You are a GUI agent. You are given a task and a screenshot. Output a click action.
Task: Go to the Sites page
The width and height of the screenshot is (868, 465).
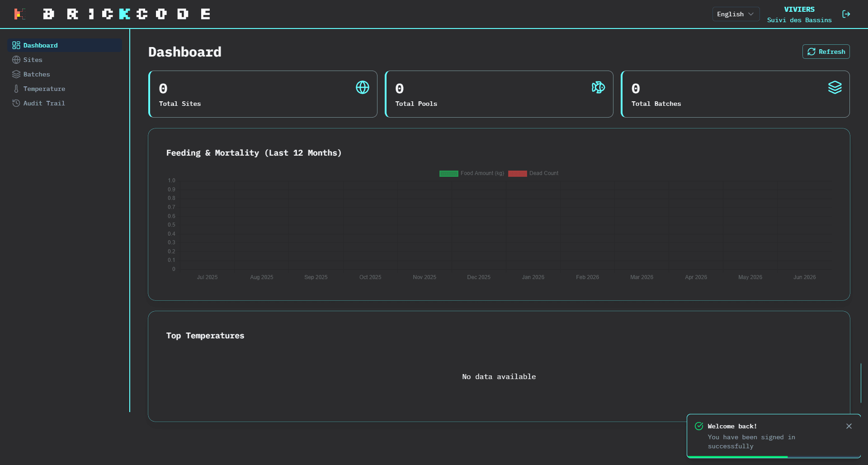click(65, 60)
